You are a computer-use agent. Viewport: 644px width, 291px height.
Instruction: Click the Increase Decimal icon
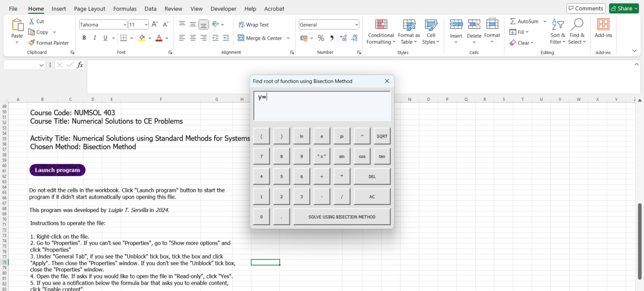pos(343,38)
